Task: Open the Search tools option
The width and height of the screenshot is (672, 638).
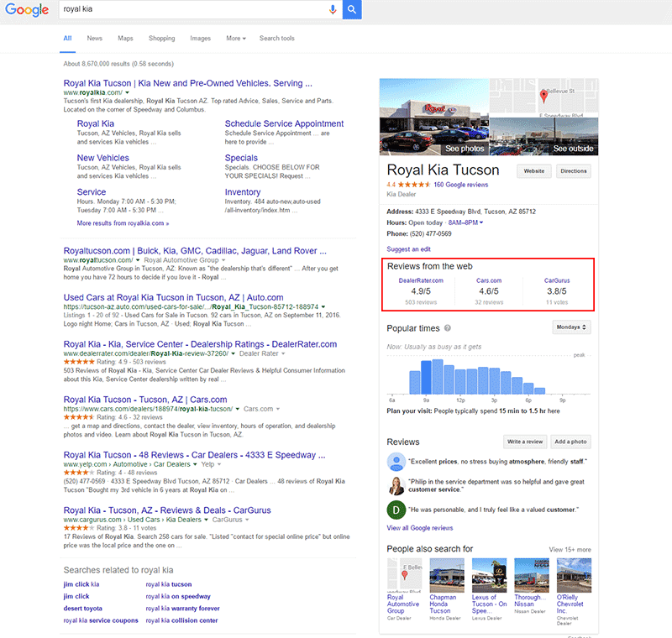Action: click(277, 38)
